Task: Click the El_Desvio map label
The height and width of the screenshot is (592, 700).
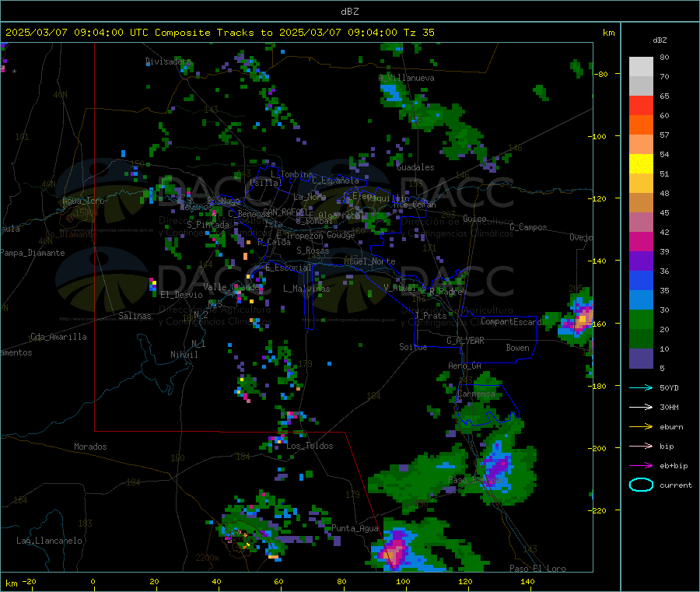Action: pos(181,295)
